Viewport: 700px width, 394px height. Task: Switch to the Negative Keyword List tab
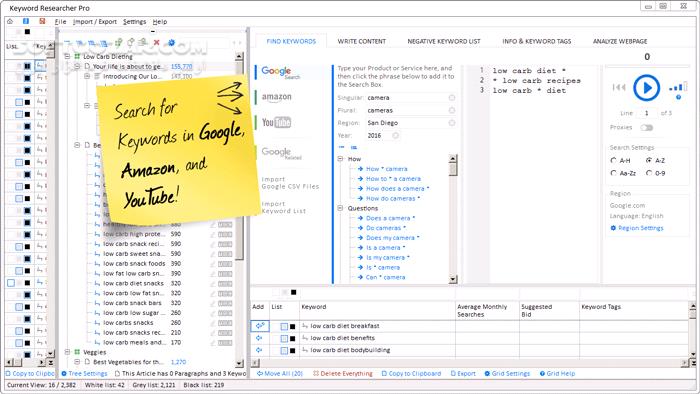[444, 41]
